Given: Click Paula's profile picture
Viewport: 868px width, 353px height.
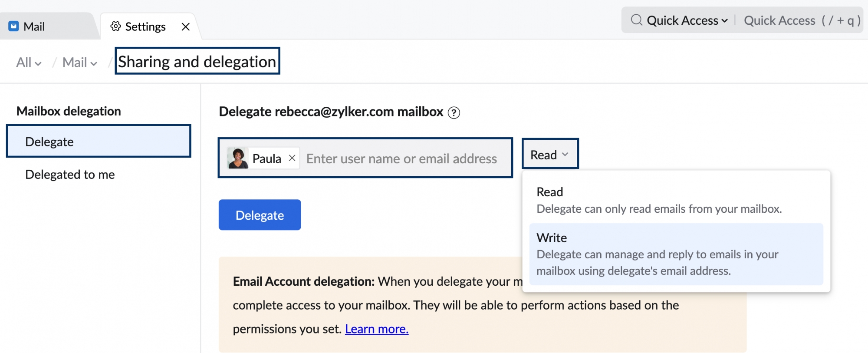Looking at the screenshot, I should click(238, 158).
